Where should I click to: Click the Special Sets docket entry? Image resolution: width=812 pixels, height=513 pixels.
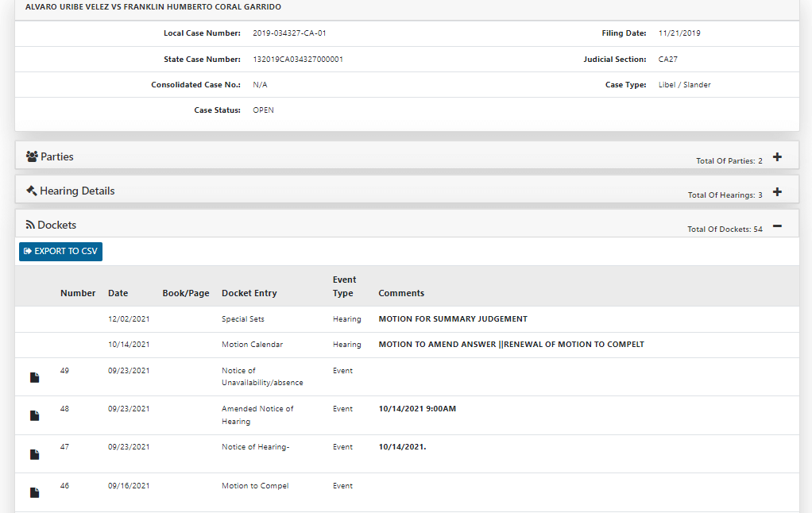[243, 319]
